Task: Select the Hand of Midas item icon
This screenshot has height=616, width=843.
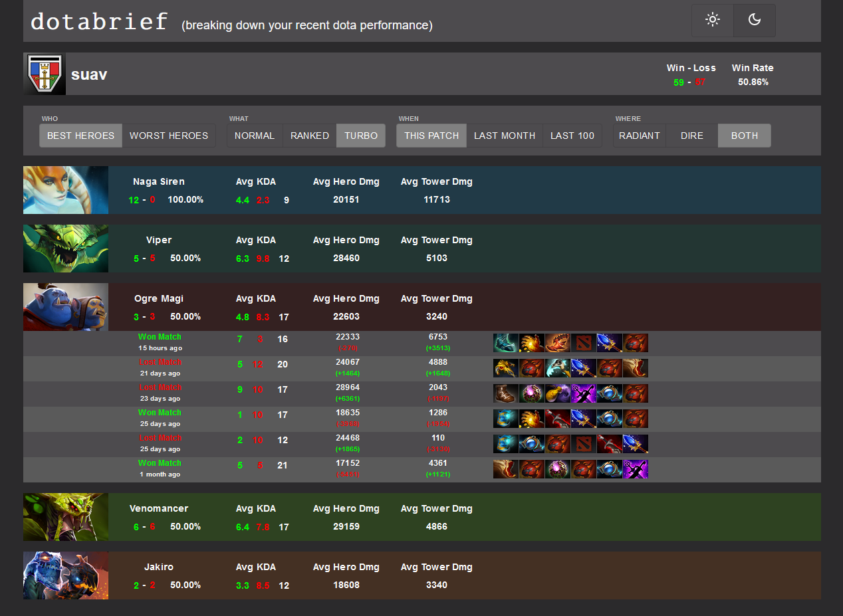Action: click(x=532, y=343)
